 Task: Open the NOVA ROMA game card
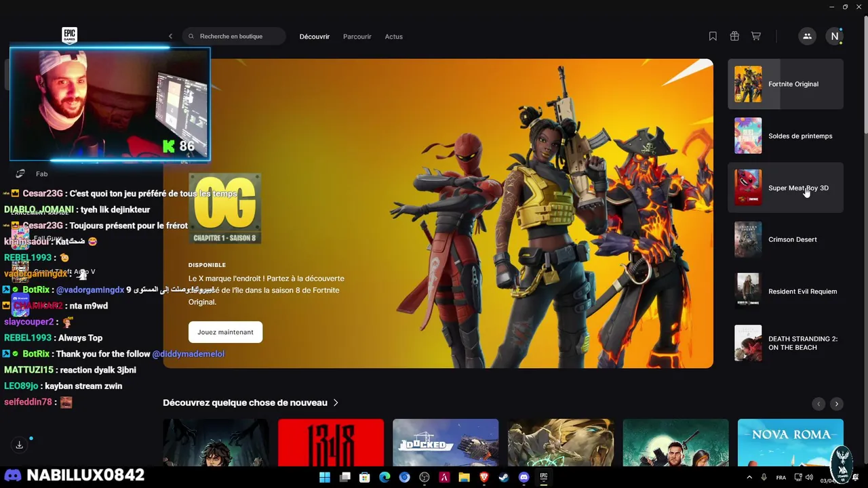click(x=791, y=443)
